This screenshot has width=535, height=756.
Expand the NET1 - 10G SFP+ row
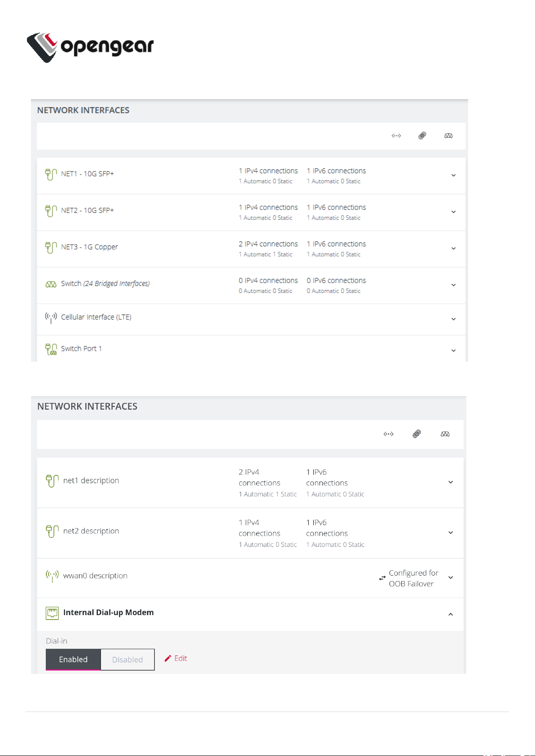(x=453, y=175)
